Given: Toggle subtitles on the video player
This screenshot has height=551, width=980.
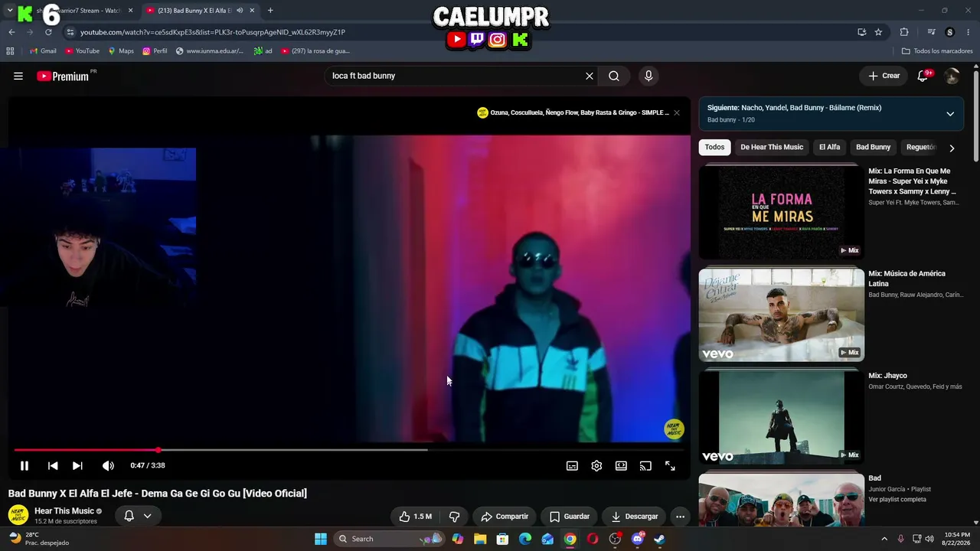Looking at the screenshot, I should (x=572, y=465).
